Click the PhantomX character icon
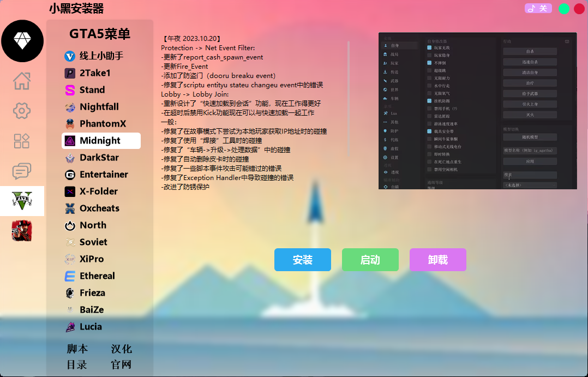This screenshot has width=588, height=377. click(x=70, y=124)
